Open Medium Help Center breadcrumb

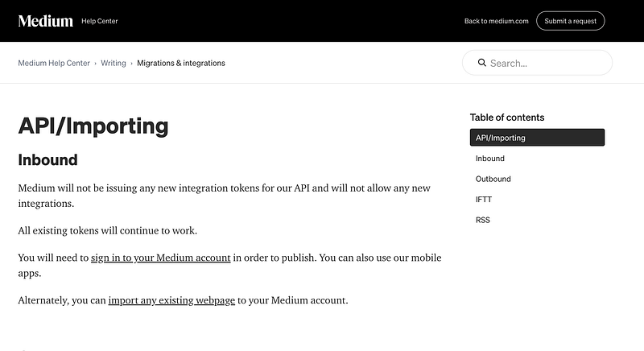[x=54, y=64]
